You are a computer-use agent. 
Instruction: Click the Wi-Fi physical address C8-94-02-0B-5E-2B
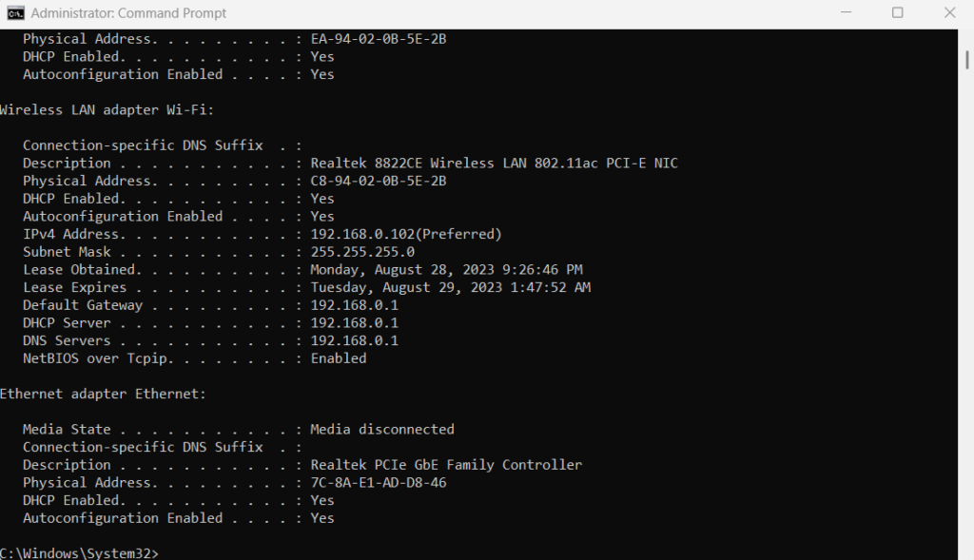coord(379,181)
